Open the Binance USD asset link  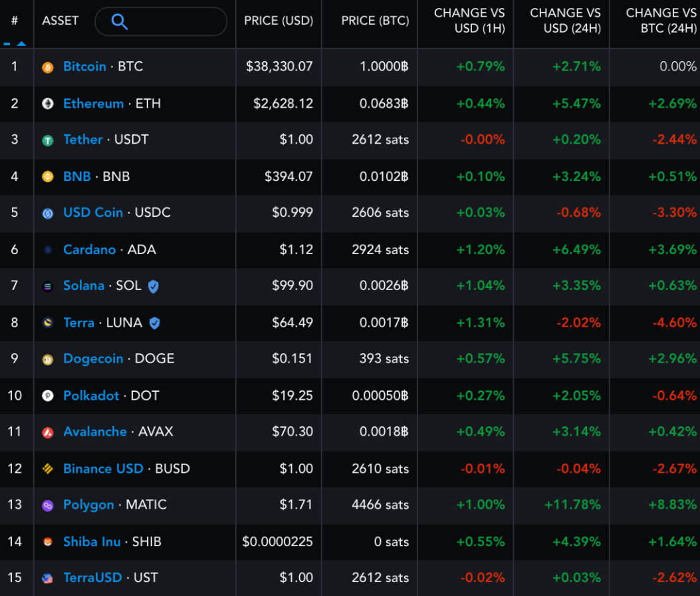[x=103, y=468]
